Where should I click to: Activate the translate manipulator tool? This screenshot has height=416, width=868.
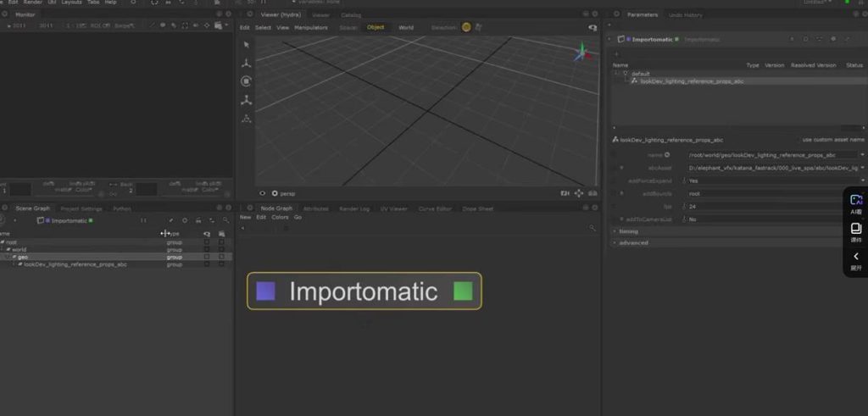tap(247, 64)
